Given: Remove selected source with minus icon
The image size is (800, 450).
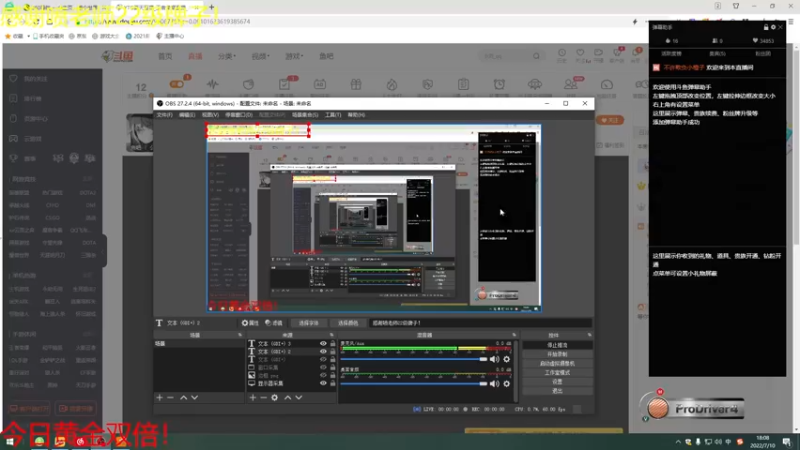Looking at the screenshot, I should (263, 397).
